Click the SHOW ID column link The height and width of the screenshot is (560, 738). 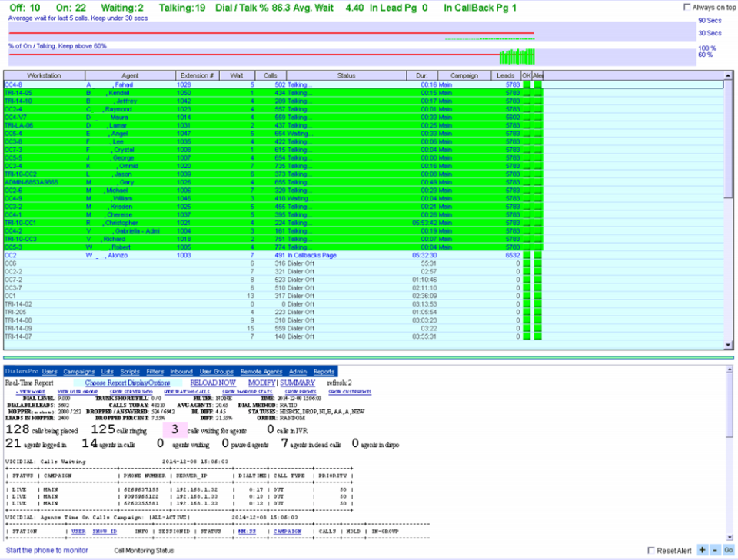(x=105, y=532)
